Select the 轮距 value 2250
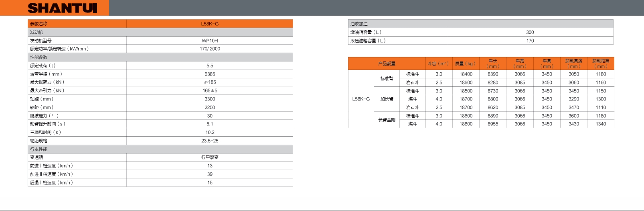Image resolution: width=644 pixels, height=211 pixels. pos(210,107)
